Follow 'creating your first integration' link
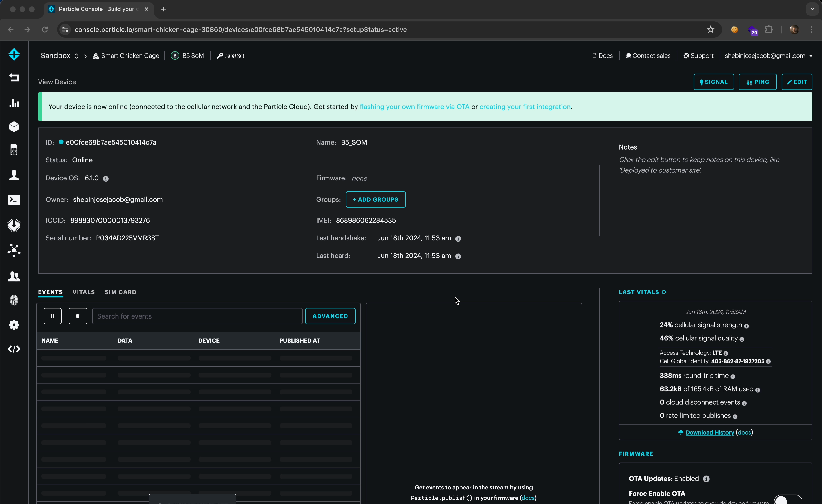 525,107
